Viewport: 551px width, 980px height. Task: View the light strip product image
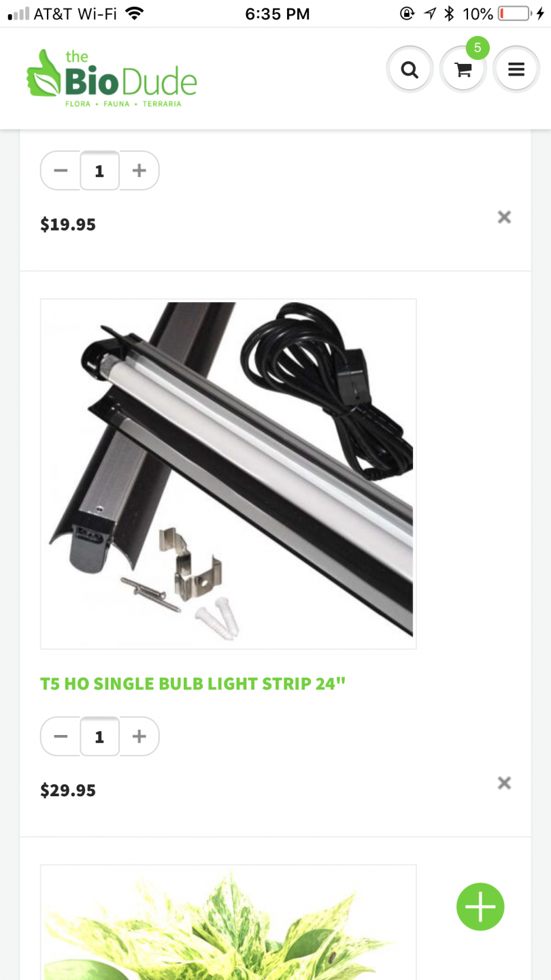pos(229,474)
